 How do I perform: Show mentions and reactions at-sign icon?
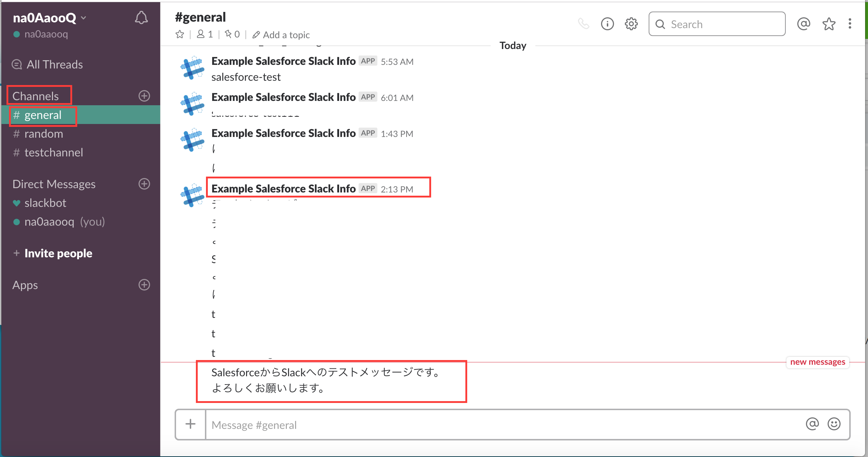point(804,24)
